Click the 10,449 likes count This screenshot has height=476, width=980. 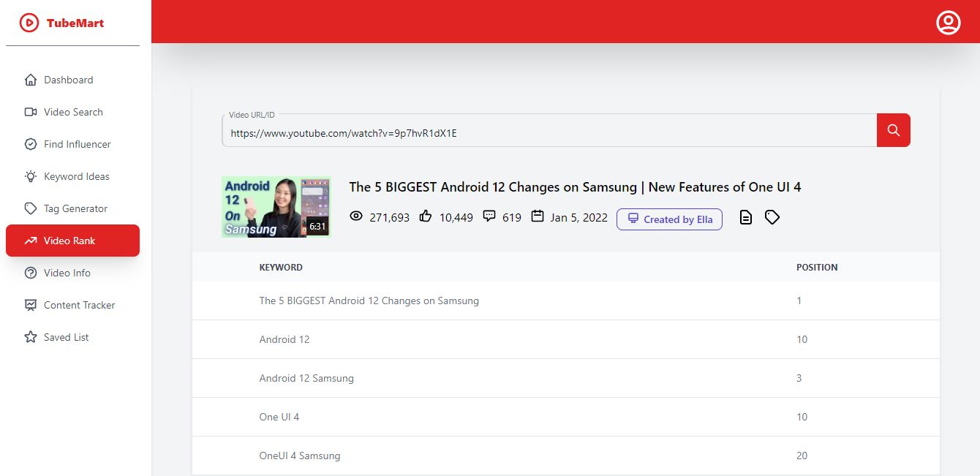(456, 217)
